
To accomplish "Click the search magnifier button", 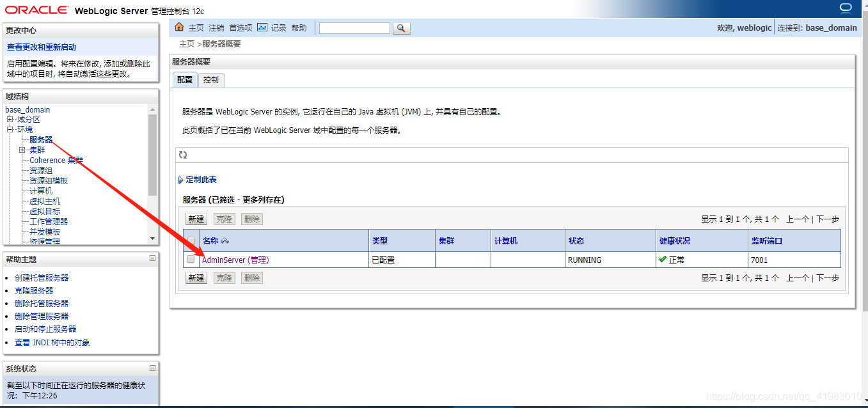I will coord(401,28).
